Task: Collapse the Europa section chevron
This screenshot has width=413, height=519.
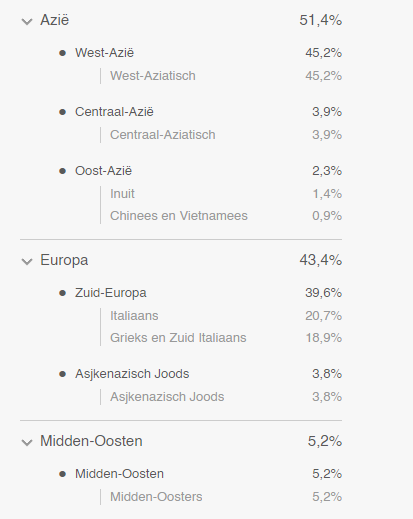Action: [27, 262]
